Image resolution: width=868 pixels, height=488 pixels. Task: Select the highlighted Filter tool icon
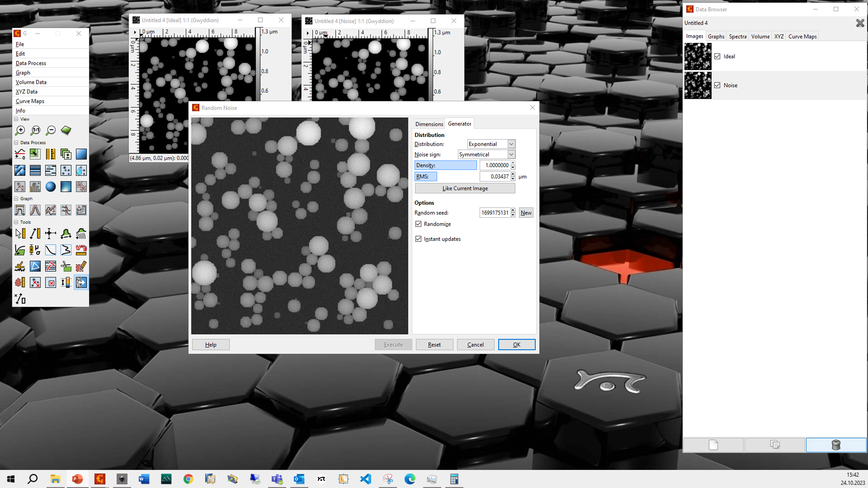[81, 282]
